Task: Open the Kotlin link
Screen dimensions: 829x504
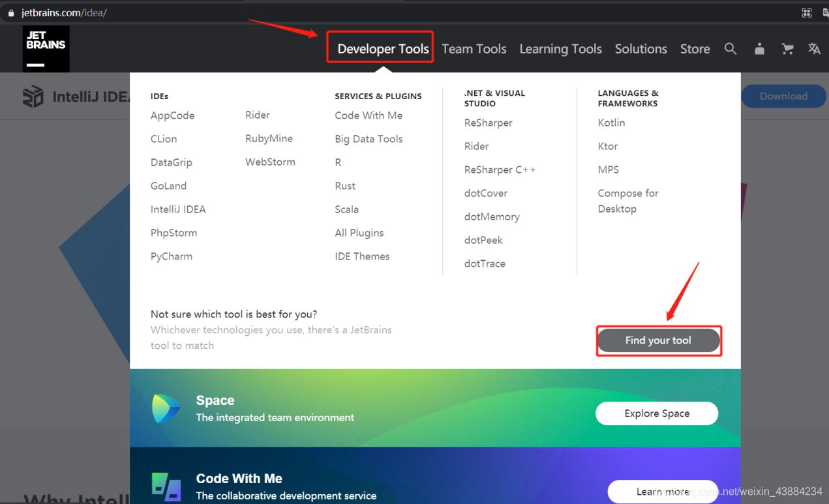Action: [611, 123]
